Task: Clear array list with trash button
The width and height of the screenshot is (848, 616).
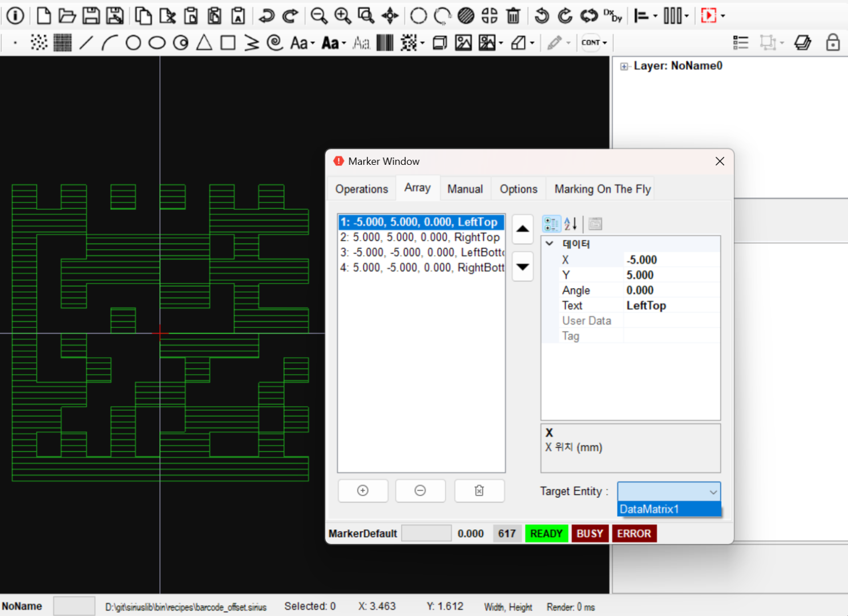Action: pyautogui.click(x=479, y=491)
